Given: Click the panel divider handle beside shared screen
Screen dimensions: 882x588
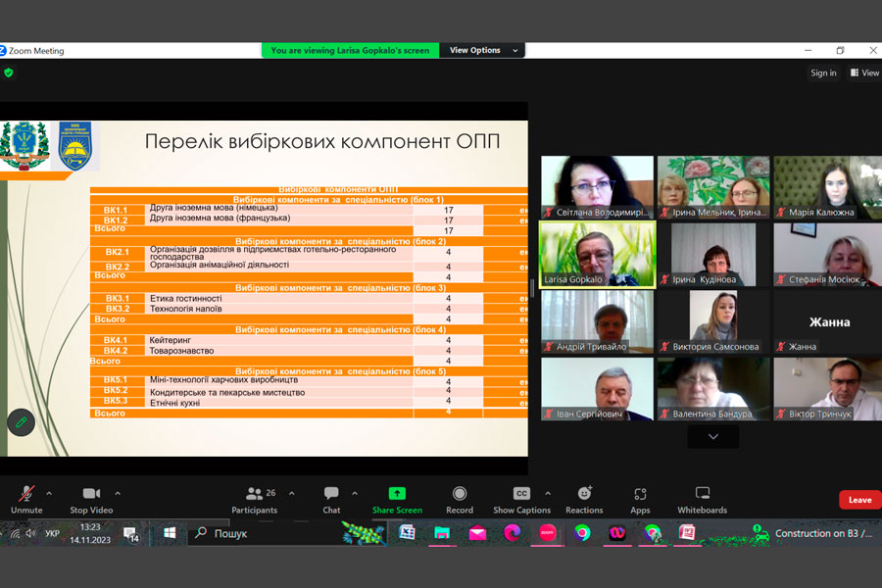Looking at the screenshot, I should pyautogui.click(x=532, y=287).
